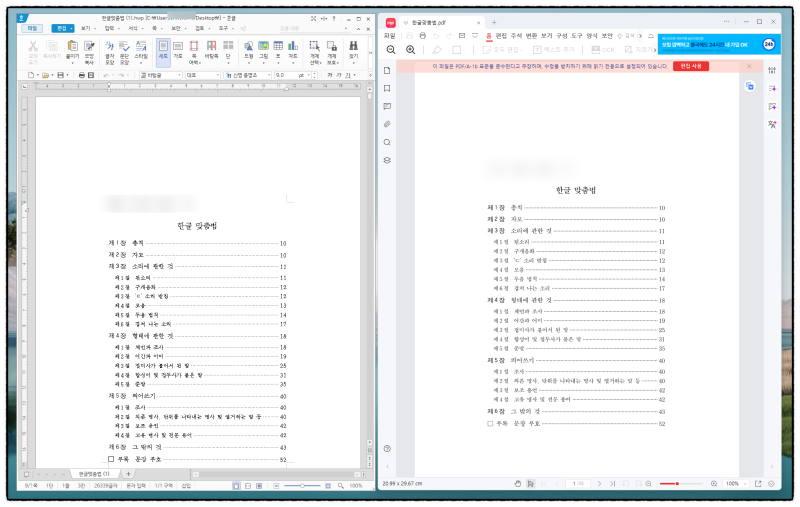The height and width of the screenshot is (507, 800).
Task: Open the 편집 tab in Hangul
Action: 61,29
